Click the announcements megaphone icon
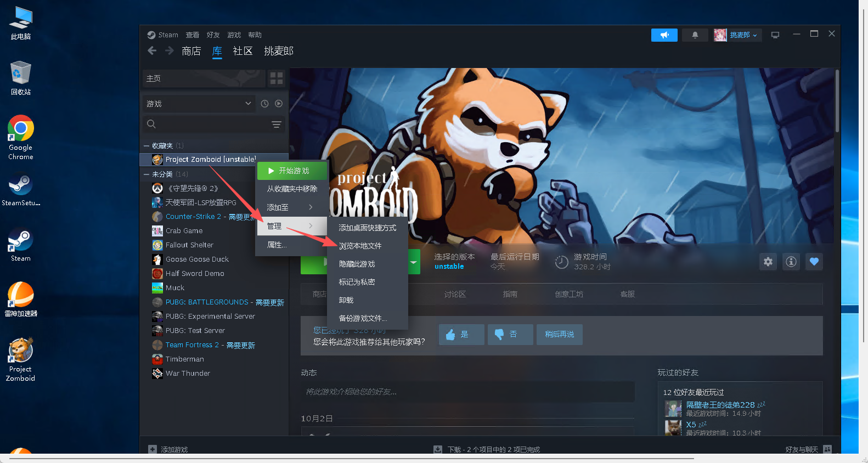The image size is (868, 463). point(664,35)
